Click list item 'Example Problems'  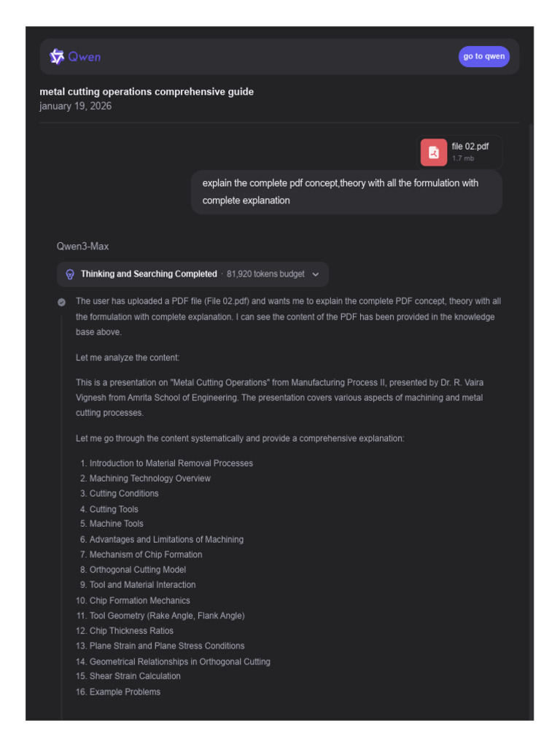(125, 692)
